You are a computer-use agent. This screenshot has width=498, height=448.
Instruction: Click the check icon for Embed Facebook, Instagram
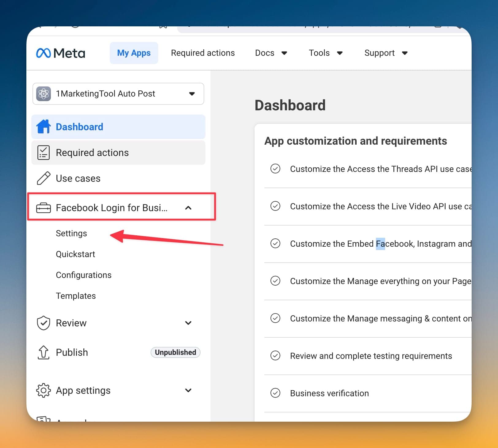pos(275,244)
